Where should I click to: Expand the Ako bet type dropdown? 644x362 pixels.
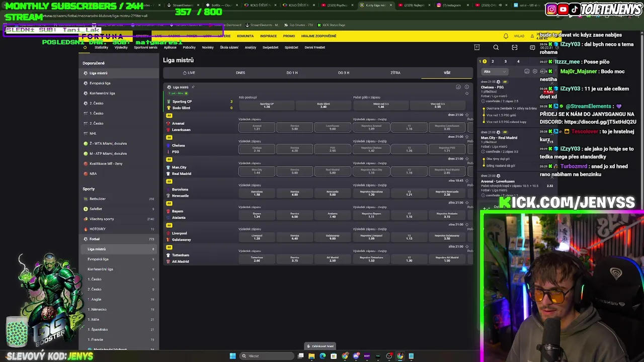point(495,71)
